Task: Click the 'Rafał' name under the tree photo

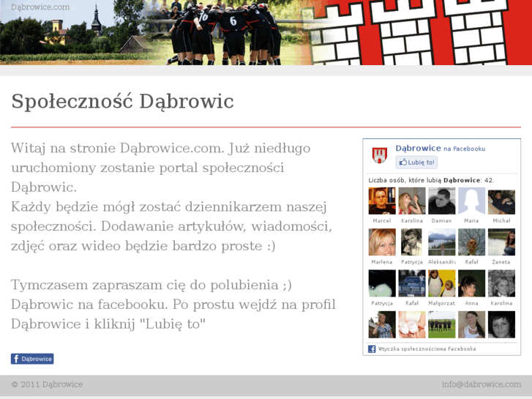Action: 471,262
